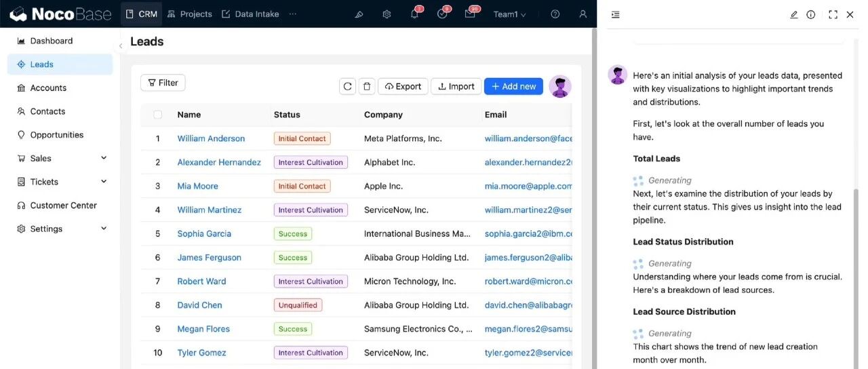The height and width of the screenshot is (369, 868).
Task: Open Opportunities in sidebar
Action: 60,134
